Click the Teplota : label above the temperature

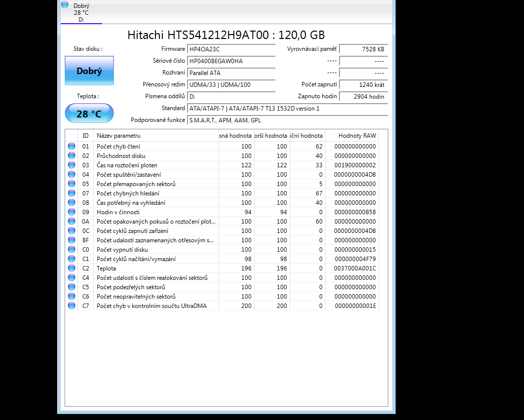click(88, 96)
